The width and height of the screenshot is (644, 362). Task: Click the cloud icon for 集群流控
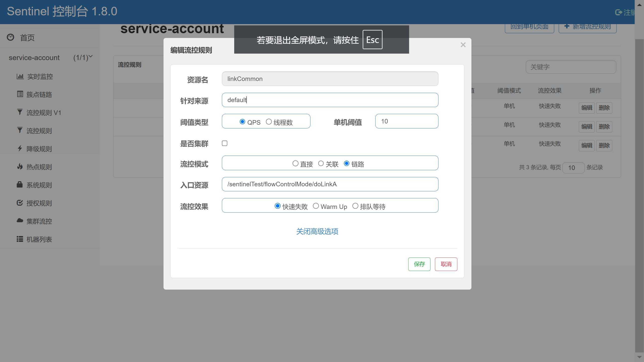[20, 221]
